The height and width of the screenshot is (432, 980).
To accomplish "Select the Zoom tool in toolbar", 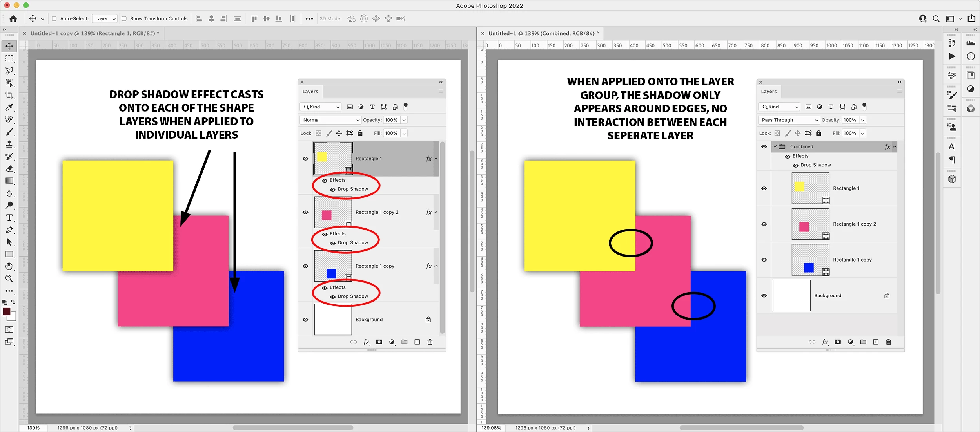I will (9, 278).
